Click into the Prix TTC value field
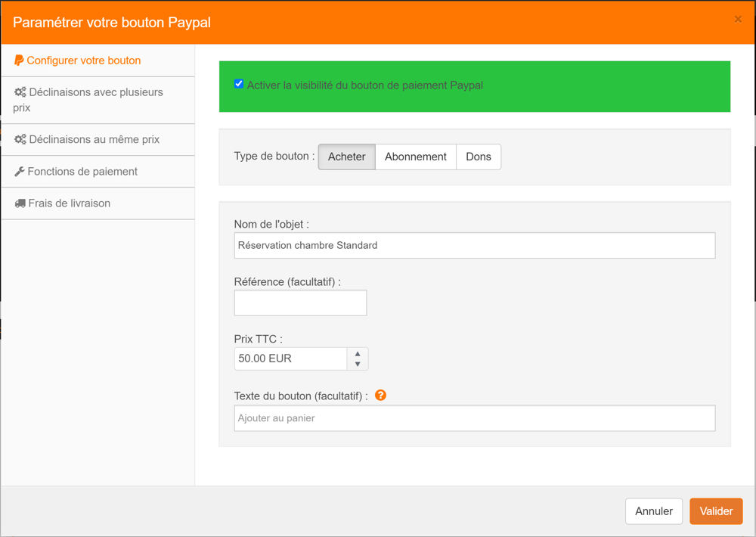 (x=290, y=359)
